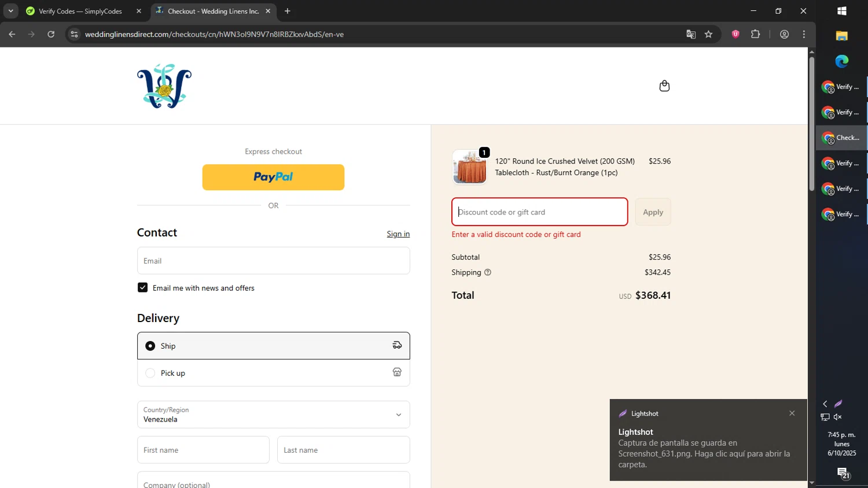Click the Last name field

[x=344, y=450]
